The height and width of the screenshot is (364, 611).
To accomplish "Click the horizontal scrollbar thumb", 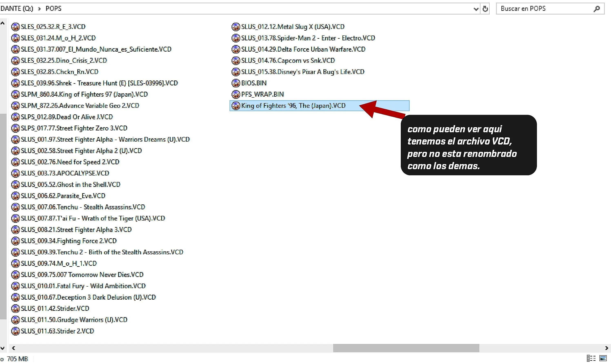I will (x=406, y=348).
